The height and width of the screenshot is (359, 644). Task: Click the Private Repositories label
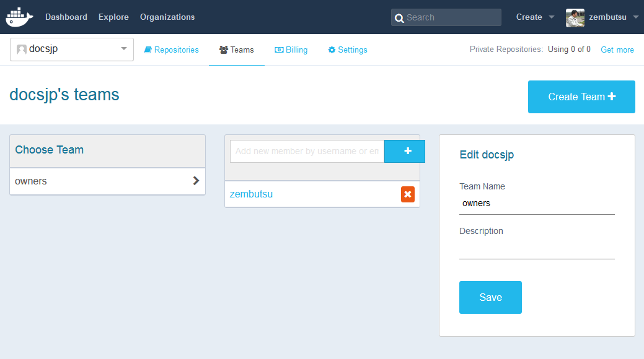506,50
